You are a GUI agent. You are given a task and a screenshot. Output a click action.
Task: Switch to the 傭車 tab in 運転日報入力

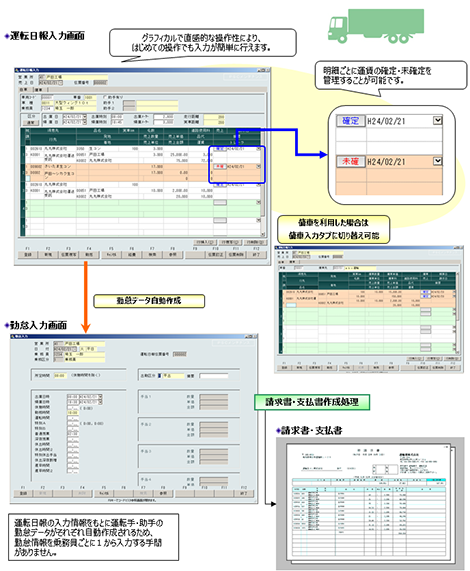coord(39,90)
